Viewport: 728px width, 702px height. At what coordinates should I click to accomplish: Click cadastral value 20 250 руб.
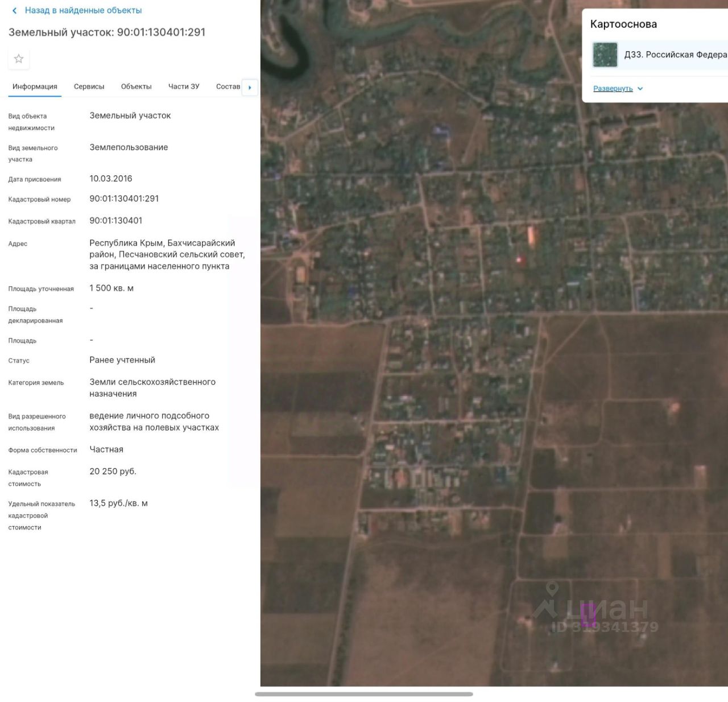pyautogui.click(x=113, y=472)
